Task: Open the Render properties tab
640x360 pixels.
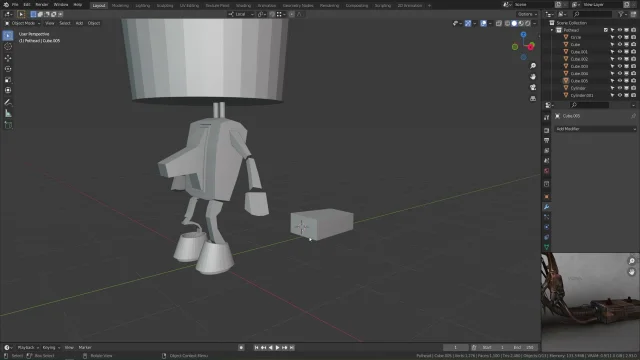Action: (547, 131)
